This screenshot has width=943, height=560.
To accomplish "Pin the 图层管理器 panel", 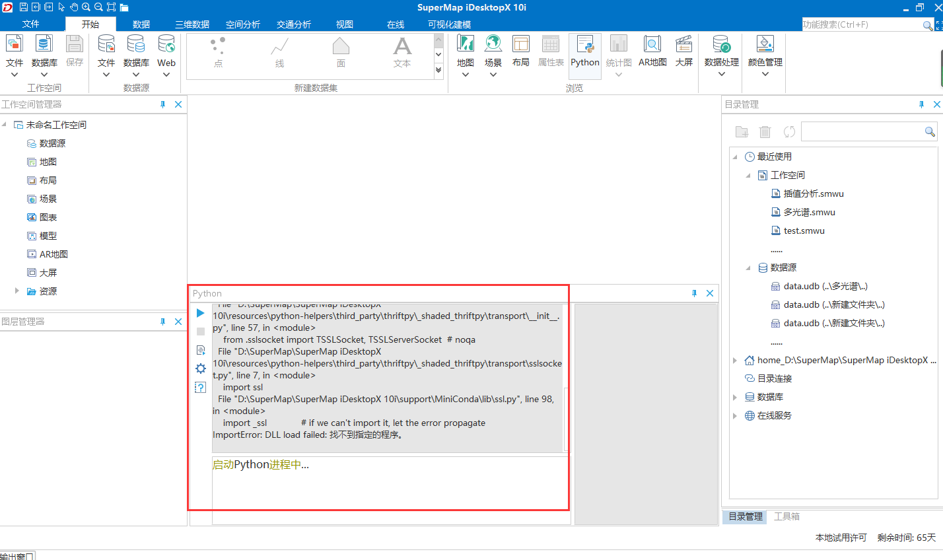I will [162, 322].
